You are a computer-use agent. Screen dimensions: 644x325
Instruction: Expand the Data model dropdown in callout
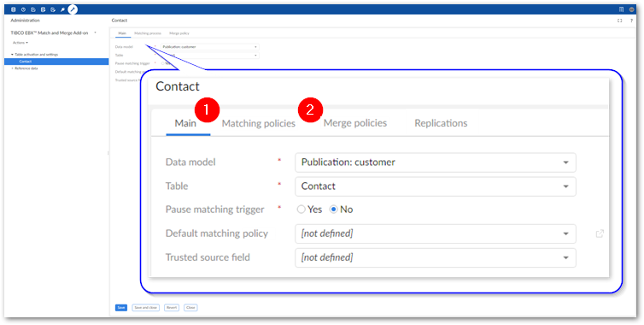pyautogui.click(x=436, y=162)
